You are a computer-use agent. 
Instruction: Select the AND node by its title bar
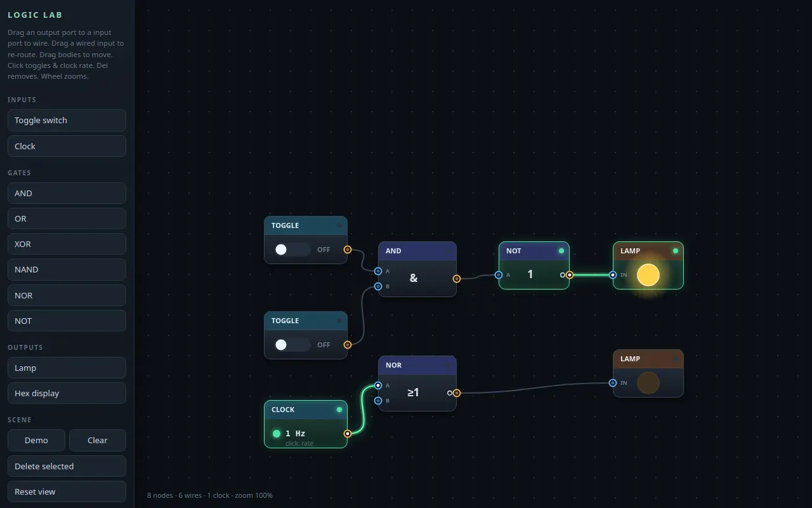[x=417, y=251]
